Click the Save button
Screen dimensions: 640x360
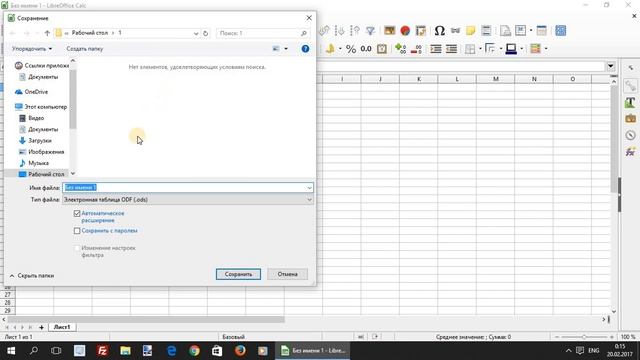pos(238,274)
